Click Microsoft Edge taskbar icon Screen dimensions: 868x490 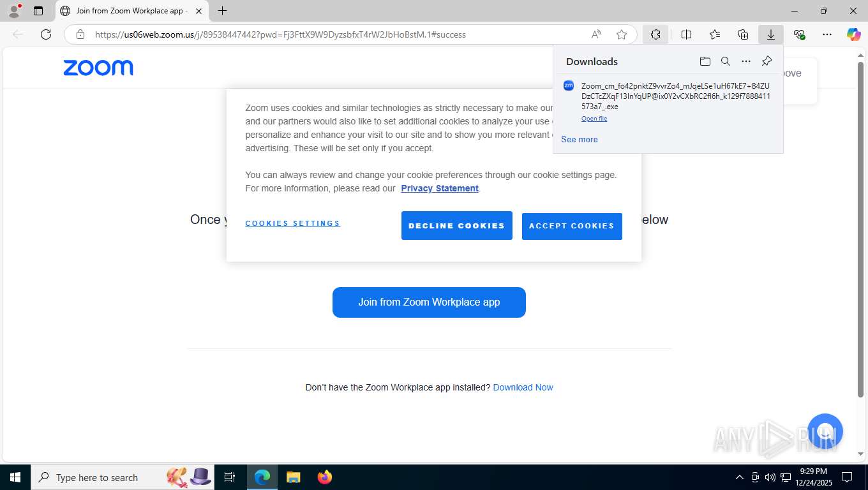coord(262,477)
